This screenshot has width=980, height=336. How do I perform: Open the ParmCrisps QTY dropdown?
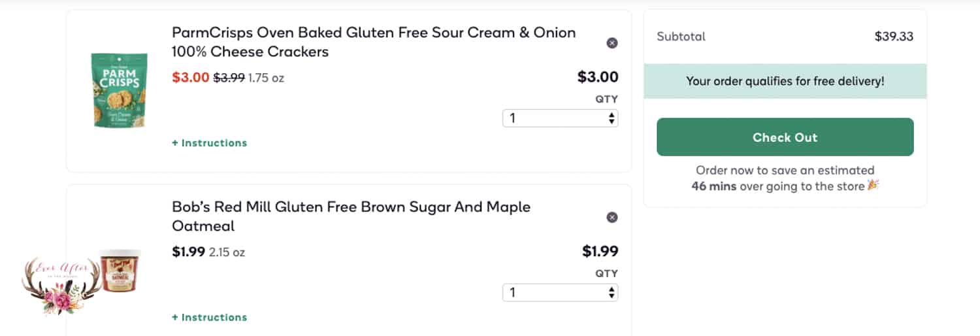point(560,118)
